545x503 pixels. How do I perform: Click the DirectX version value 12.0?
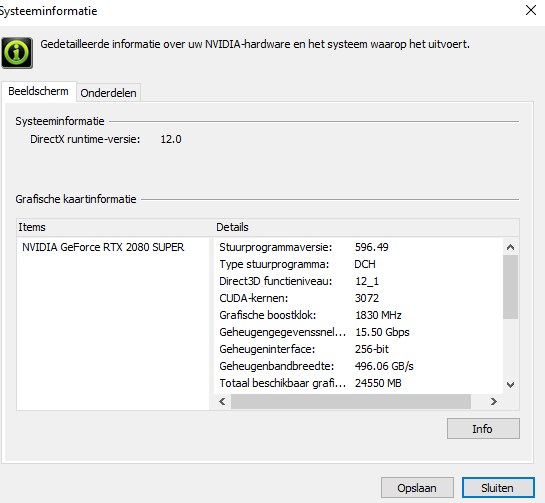[171, 139]
